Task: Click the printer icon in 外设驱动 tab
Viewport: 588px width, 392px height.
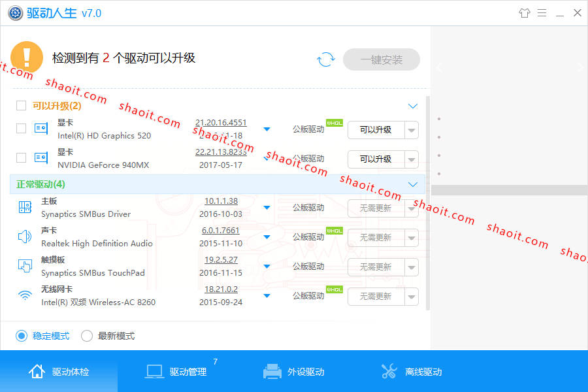Action: (x=272, y=371)
